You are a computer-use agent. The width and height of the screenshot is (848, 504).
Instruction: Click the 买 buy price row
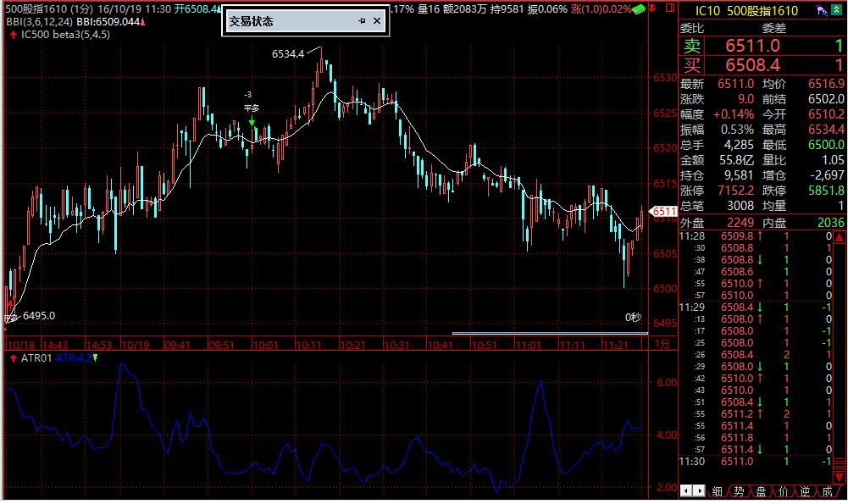coord(762,65)
